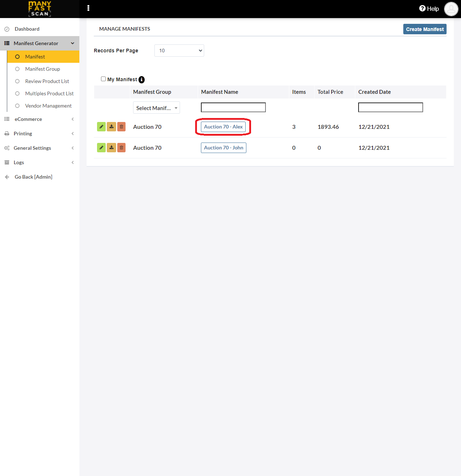461x476 pixels.
Task: Click the download icon for Auction 70 - Alex
Action: (111, 127)
